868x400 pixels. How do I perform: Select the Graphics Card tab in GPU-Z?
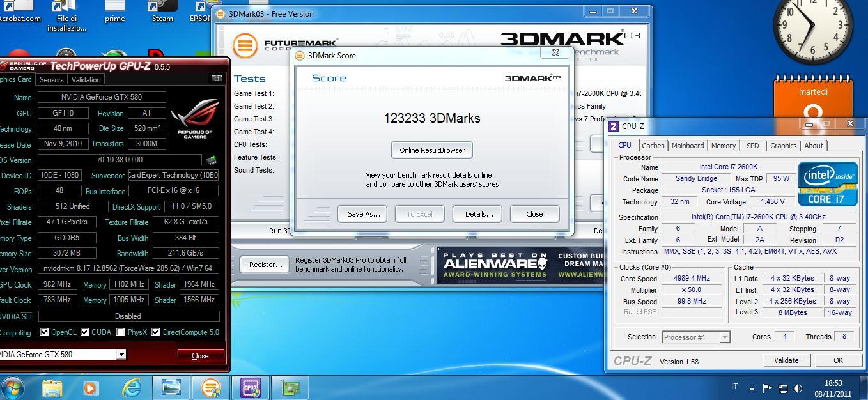[x=16, y=79]
